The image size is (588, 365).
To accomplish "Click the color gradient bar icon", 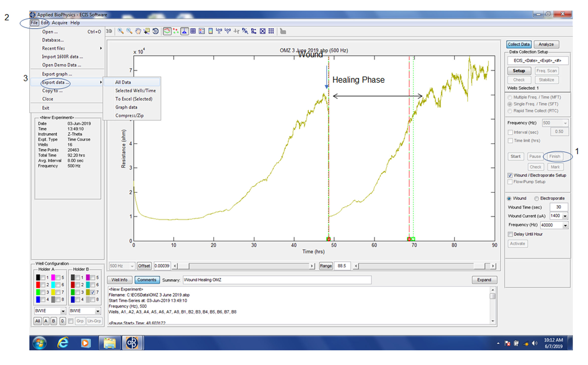I will coord(210,31).
